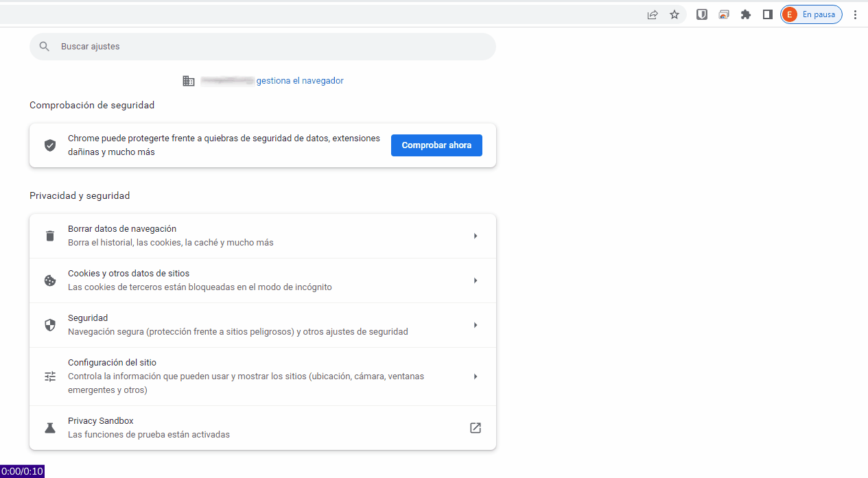
Task: Click the 'Configuración del sitio' sliders icon
Action: click(x=50, y=377)
